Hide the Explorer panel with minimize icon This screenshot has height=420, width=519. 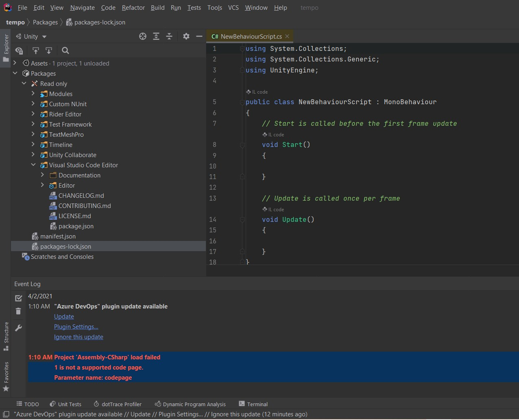199,36
